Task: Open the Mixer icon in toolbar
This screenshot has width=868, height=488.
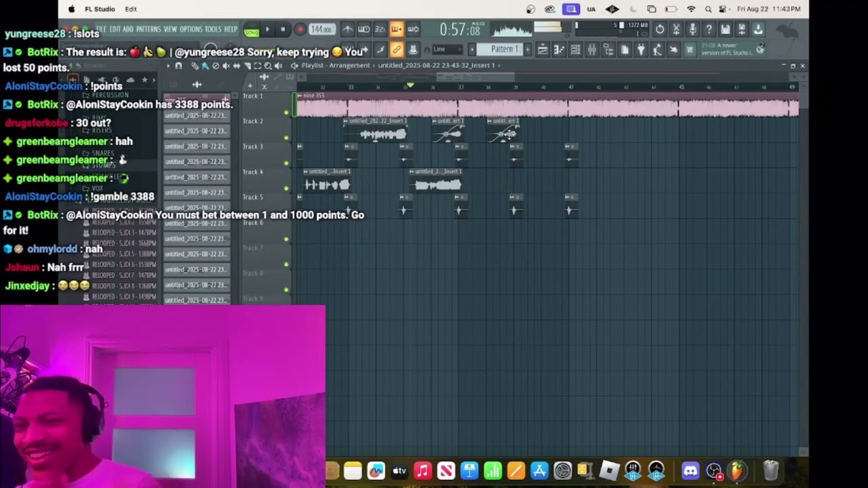Action: pyautogui.click(x=591, y=49)
